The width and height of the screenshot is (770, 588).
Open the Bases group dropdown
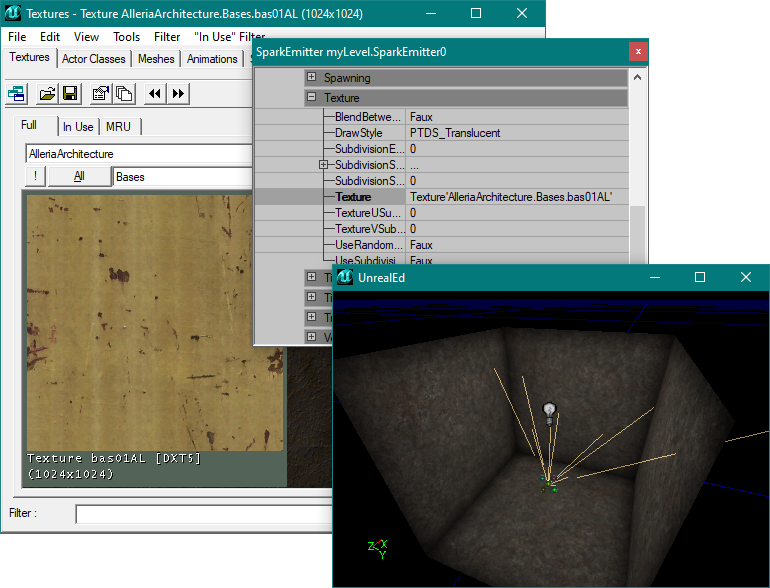pyautogui.click(x=183, y=177)
